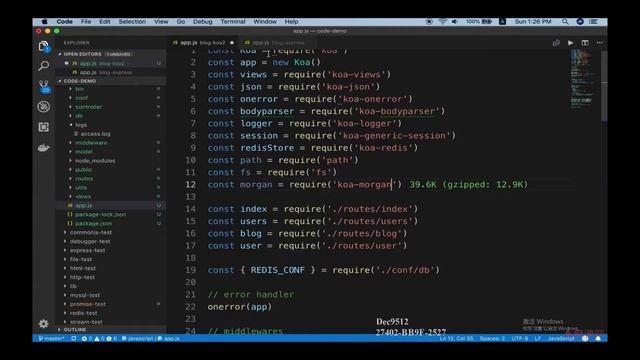Viewport: 640px width, 360px height.
Task: Open the editor More Actions ellipsis
Action: (x=600, y=43)
